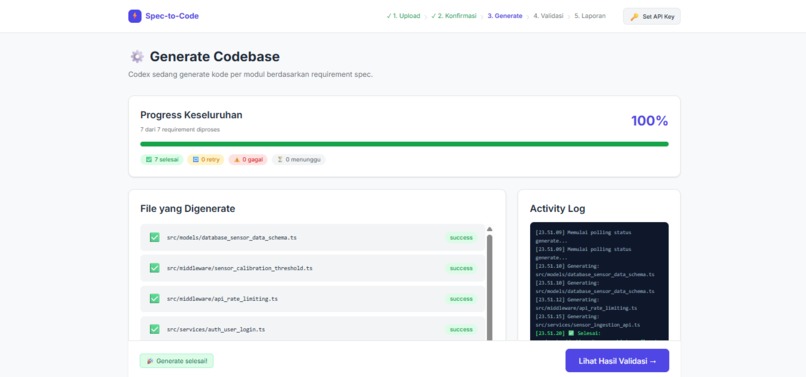Select file src/middleware/api_rate_limiting.ts
Viewport: 806px width, 377px height.
point(313,299)
